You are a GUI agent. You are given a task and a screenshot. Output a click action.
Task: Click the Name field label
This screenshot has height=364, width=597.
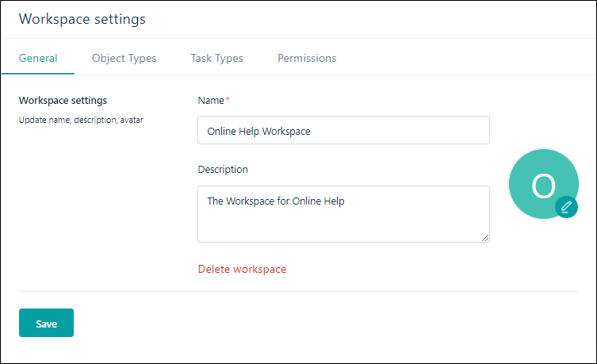[x=211, y=101]
